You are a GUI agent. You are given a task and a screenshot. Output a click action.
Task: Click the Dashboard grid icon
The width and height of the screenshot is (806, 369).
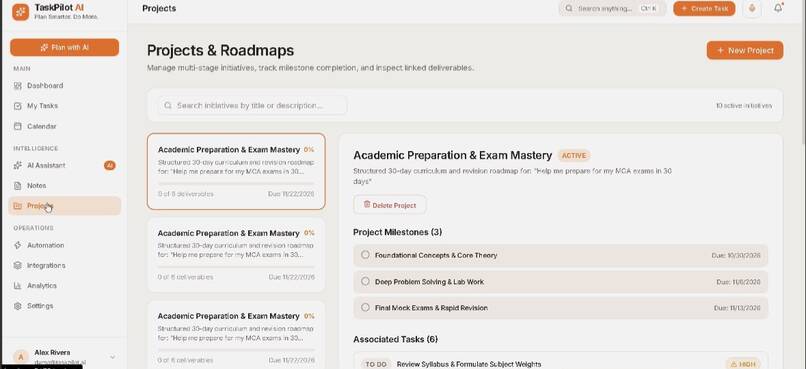pos(17,86)
